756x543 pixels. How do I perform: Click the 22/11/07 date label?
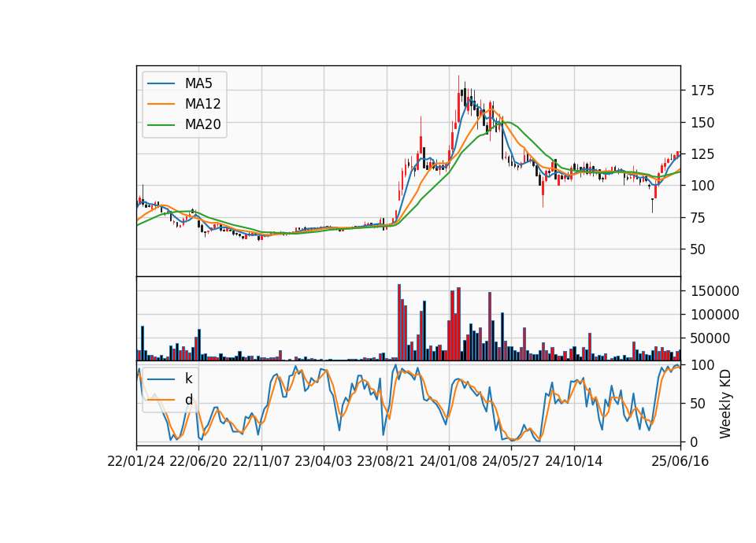pyautogui.click(x=261, y=461)
